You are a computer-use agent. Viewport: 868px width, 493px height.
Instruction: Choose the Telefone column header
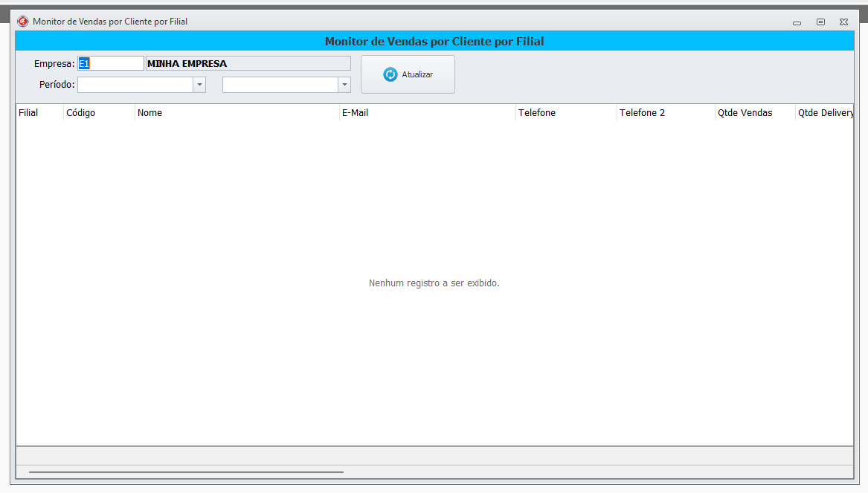click(x=536, y=113)
